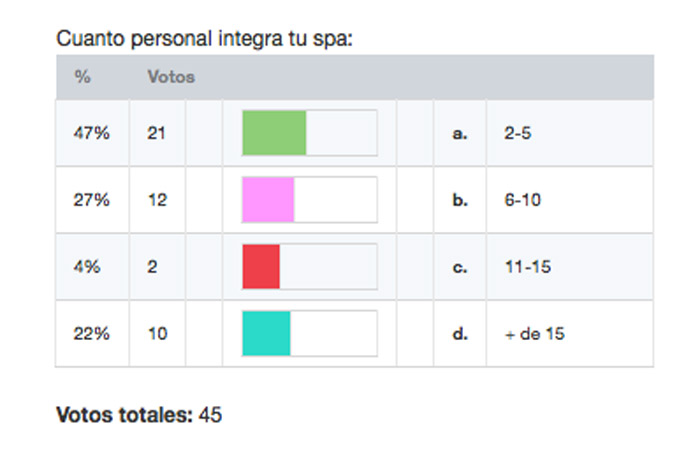700x454 pixels.
Task: Click the teal bar for + de 15
Action: pyautogui.click(x=267, y=333)
